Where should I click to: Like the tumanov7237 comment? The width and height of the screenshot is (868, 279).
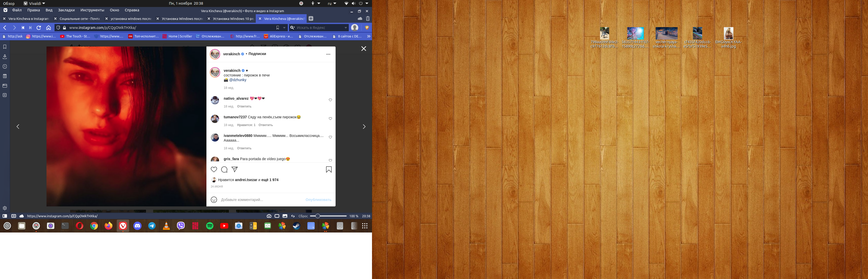click(330, 119)
